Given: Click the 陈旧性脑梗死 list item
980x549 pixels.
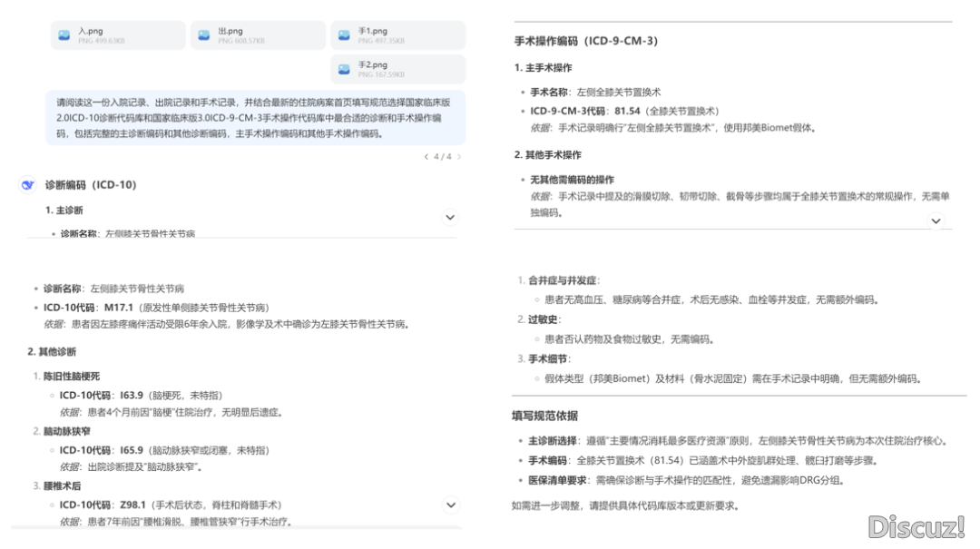Looking at the screenshot, I should (x=72, y=377).
